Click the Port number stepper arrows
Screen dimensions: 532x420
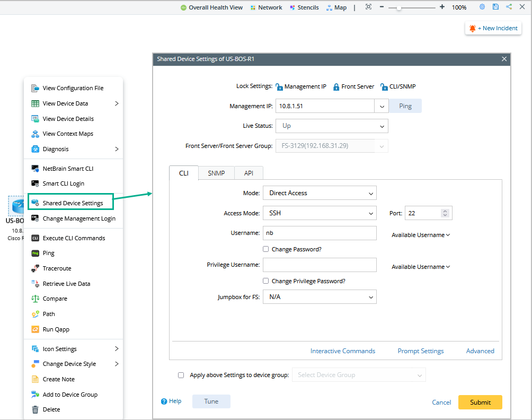[x=445, y=213]
